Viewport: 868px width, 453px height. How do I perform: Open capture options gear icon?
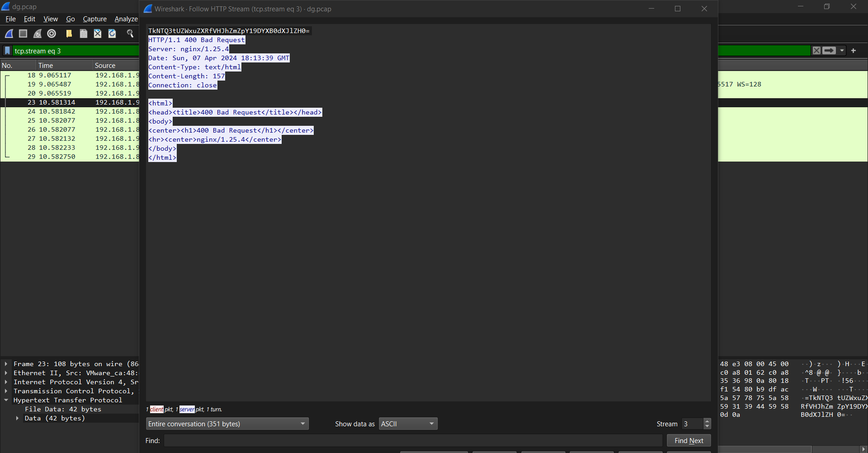tap(52, 33)
